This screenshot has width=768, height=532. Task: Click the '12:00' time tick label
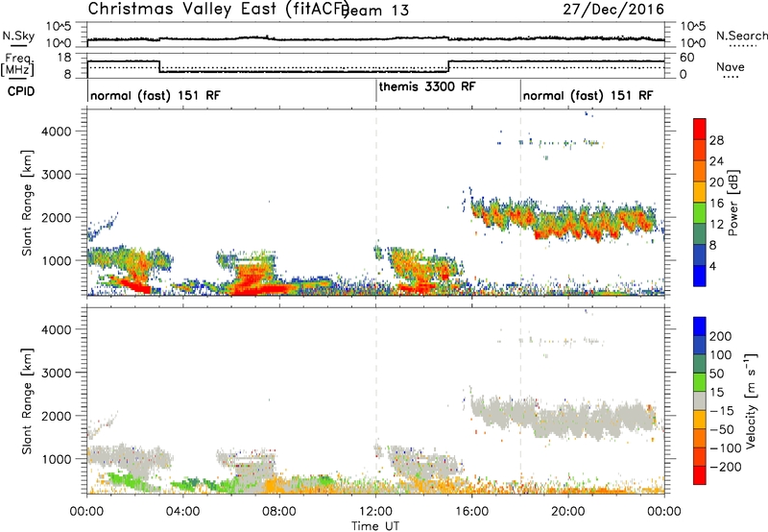[375, 512]
